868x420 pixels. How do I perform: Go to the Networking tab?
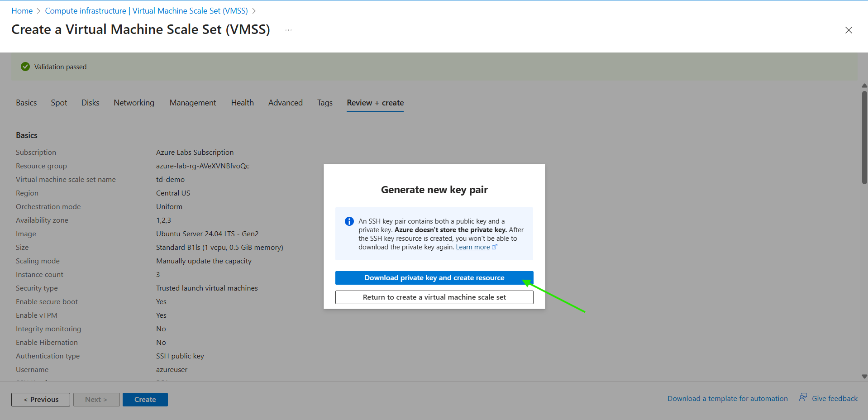pyautogui.click(x=134, y=103)
